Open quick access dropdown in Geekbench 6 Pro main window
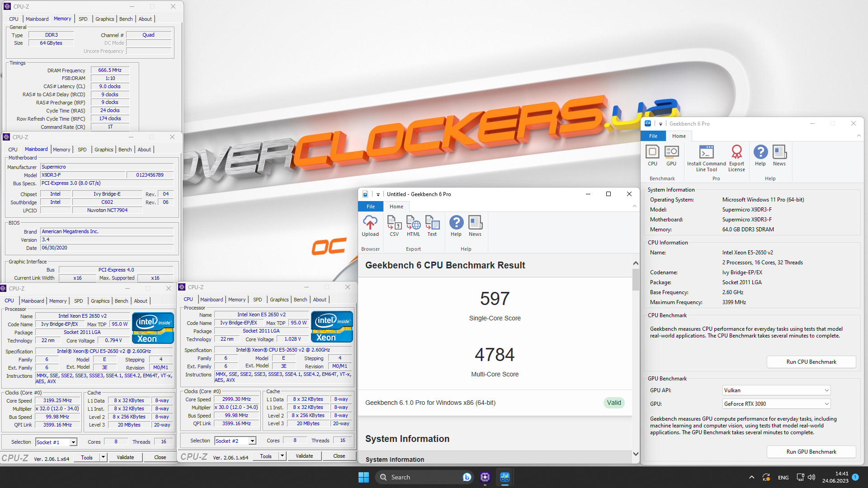 point(660,124)
